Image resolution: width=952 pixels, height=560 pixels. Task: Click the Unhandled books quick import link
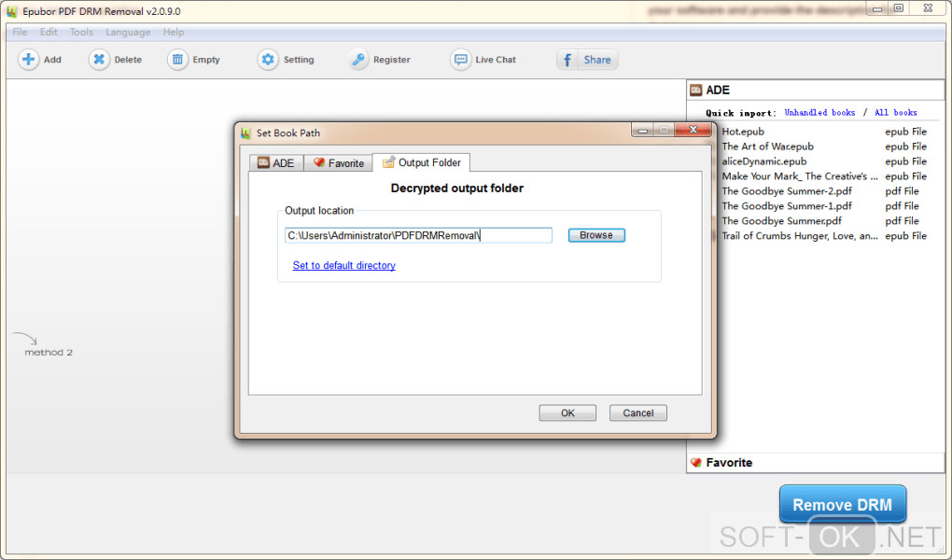[819, 112]
